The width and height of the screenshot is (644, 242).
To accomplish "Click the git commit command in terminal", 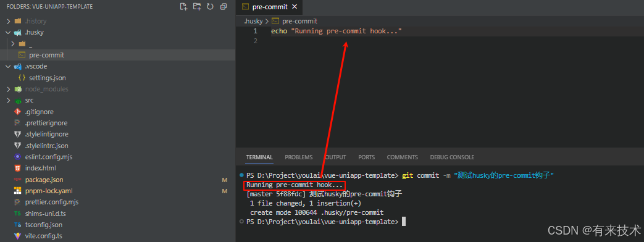I will coord(478,175).
